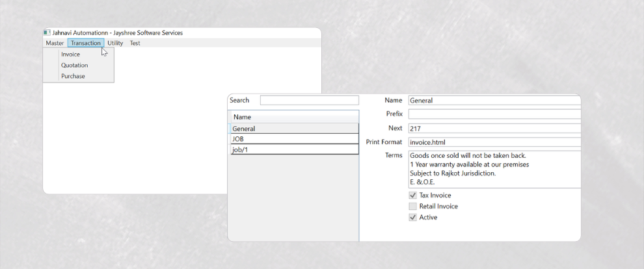Select Invoice from the Transaction menu
Screen dimensions: 644x269
pos(71,55)
